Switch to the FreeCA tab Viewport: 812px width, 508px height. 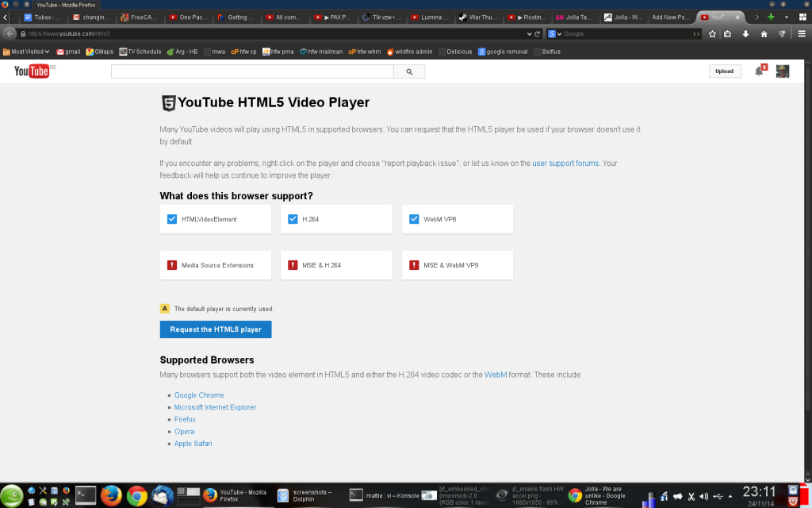click(140, 17)
